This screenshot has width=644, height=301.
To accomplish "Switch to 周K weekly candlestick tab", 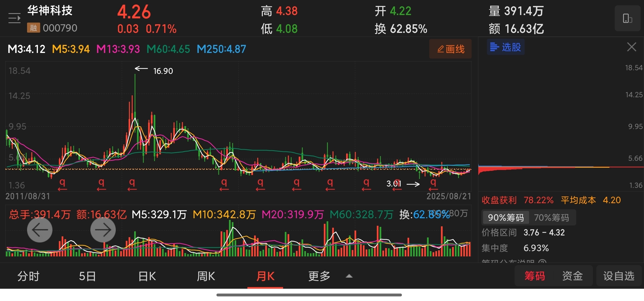I will [206, 276].
